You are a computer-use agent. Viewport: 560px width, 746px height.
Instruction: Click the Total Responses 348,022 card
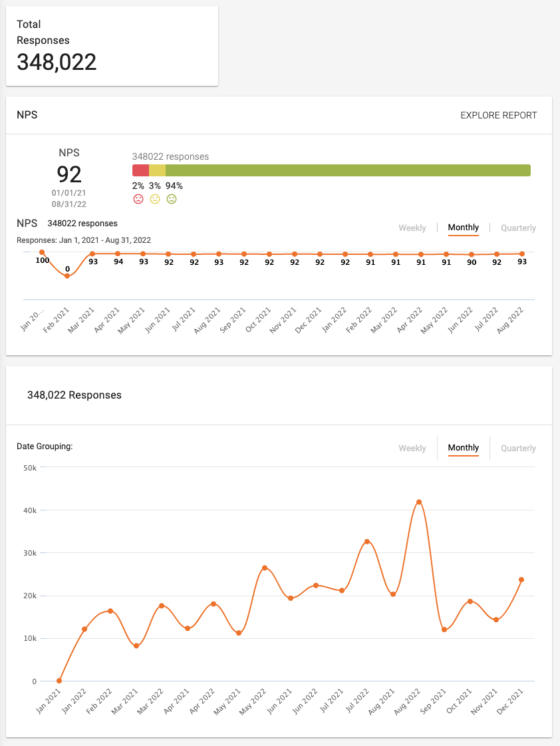coord(112,46)
